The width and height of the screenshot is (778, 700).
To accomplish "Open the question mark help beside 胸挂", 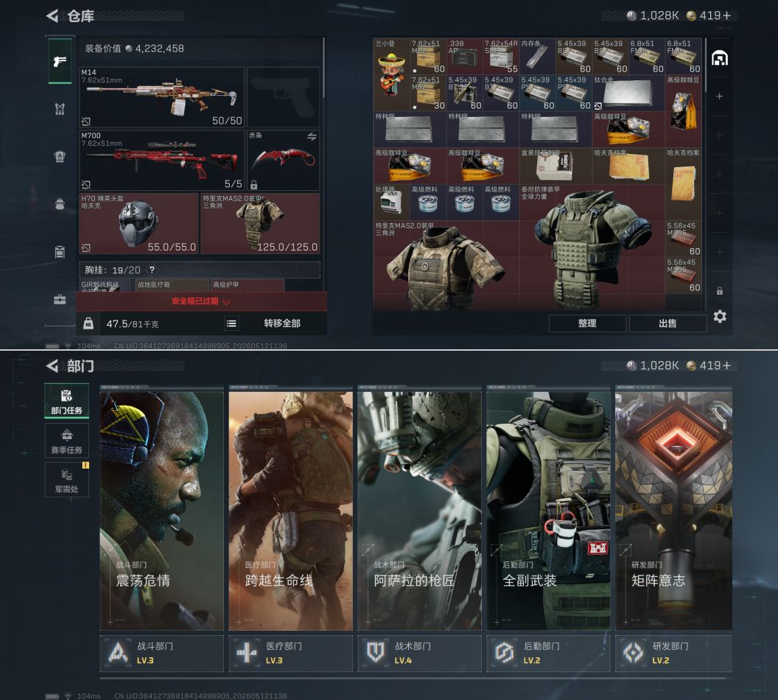I will 153,270.
